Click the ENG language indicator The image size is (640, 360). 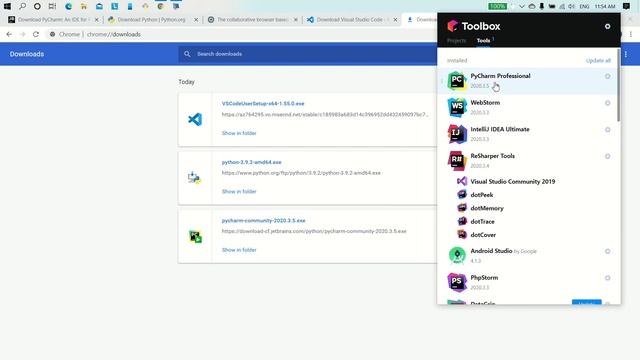click(x=584, y=6)
